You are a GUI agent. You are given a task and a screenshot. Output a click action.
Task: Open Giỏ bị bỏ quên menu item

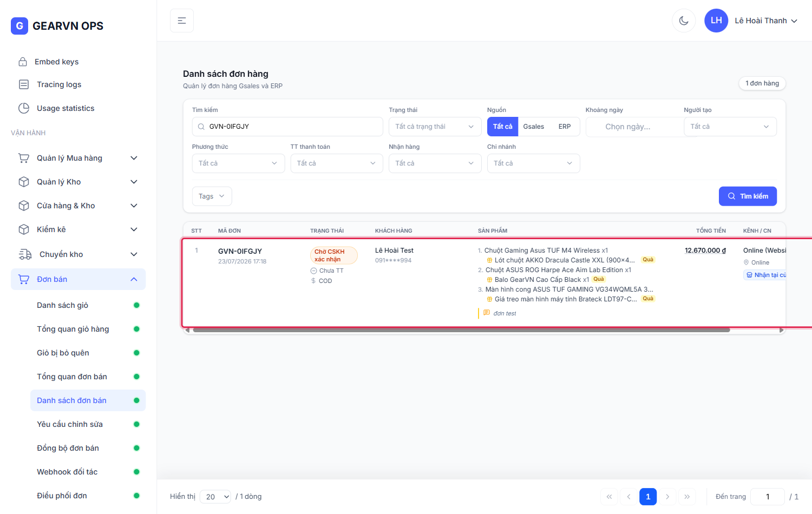pos(88,353)
